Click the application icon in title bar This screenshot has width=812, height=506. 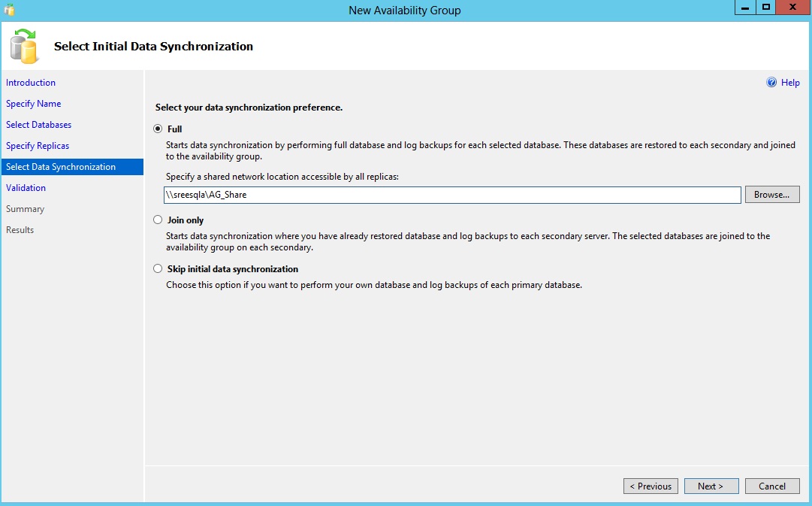click(x=9, y=10)
